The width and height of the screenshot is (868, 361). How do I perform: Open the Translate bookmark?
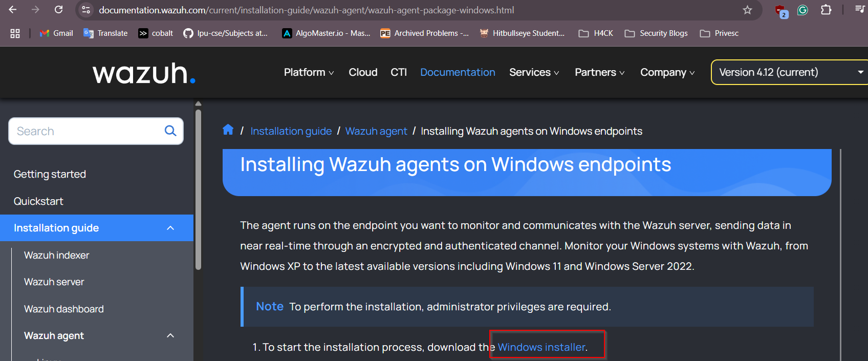(x=105, y=33)
